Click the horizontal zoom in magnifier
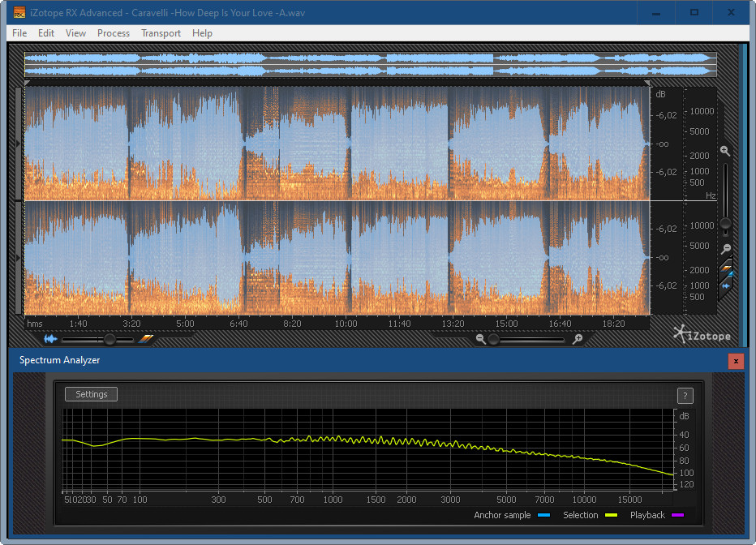 pyautogui.click(x=577, y=339)
